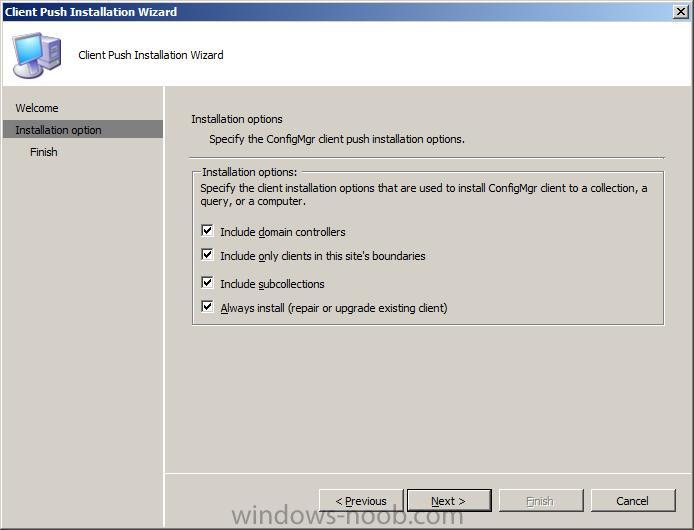694x530 pixels.
Task: Click the group description starting 'Specify the client installation options'
Action: 424,194
